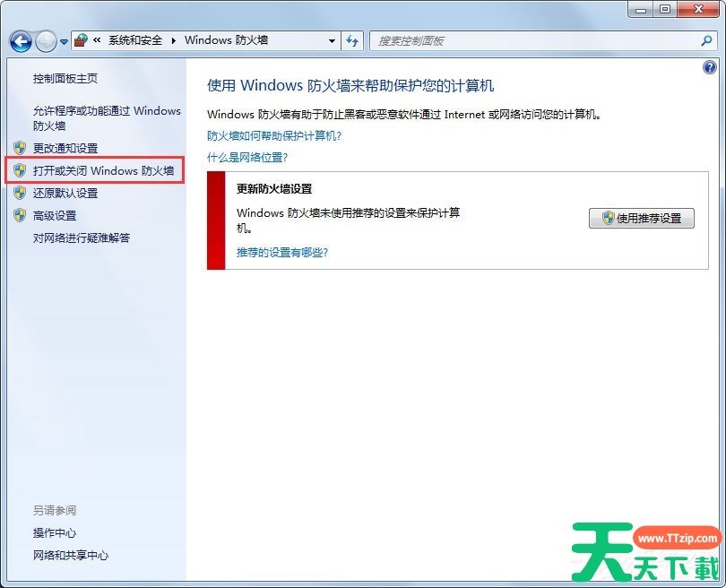Click the Back navigation arrow button
726x588 pixels.
pos(21,41)
